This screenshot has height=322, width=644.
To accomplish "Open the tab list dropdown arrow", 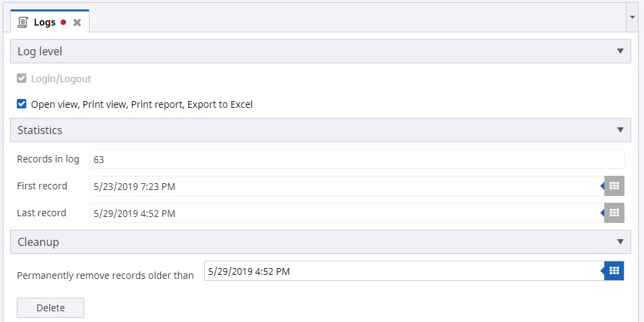I will 632,16.
